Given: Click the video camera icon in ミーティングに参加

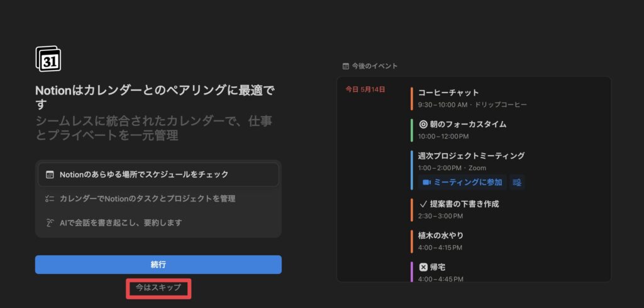Looking at the screenshot, I should pyautogui.click(x=426, y=182).
